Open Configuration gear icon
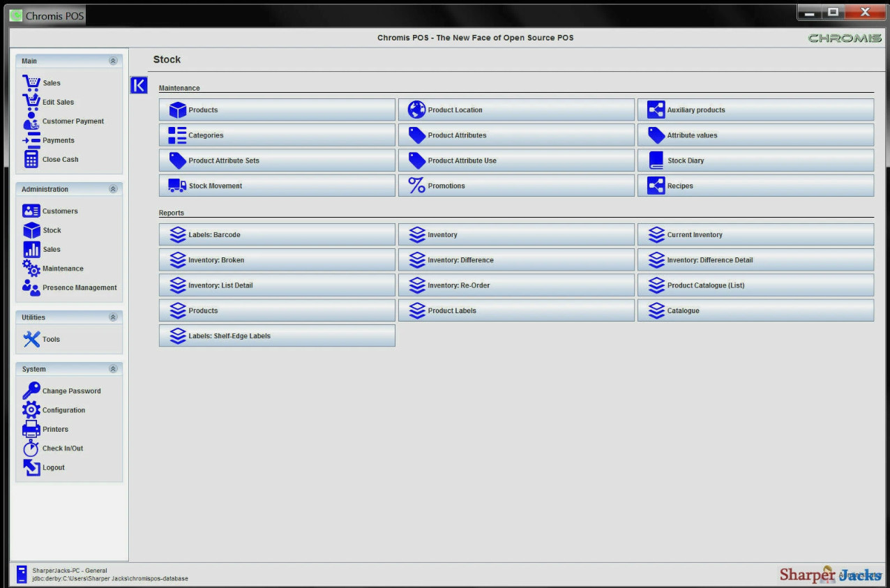This screenshot has height=588, width=890. click(31, 410)
